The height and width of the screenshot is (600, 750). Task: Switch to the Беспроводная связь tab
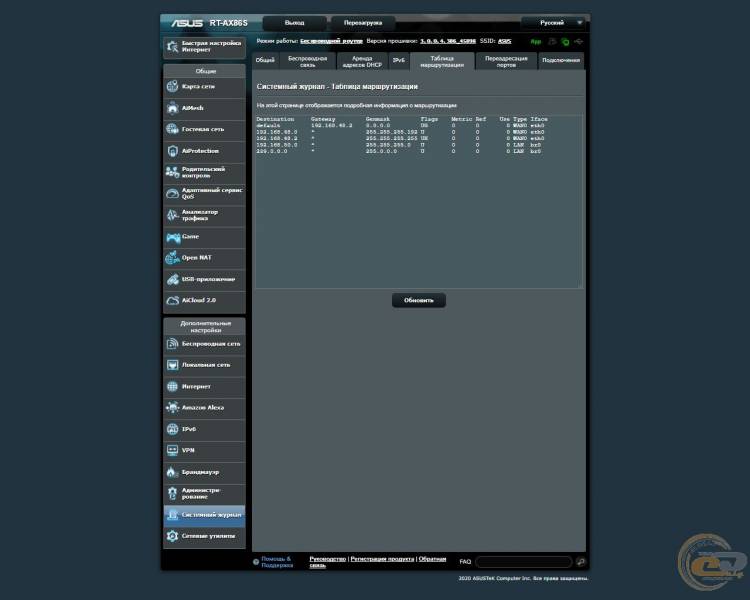[x=308, y=61]
